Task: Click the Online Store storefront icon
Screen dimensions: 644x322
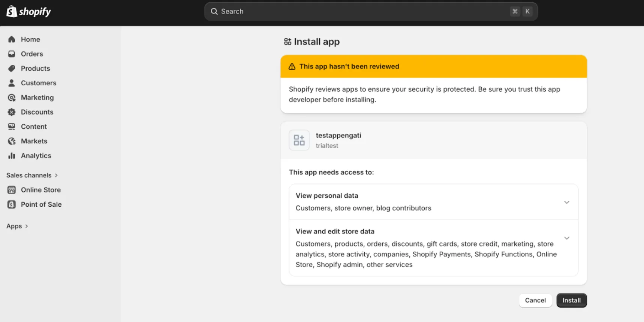Action: pos(12,190)
